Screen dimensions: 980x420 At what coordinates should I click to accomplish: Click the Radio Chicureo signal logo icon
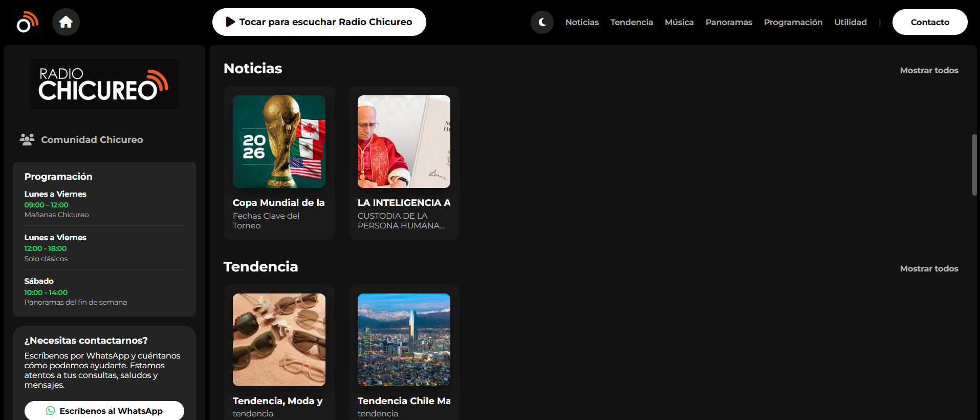27,22
